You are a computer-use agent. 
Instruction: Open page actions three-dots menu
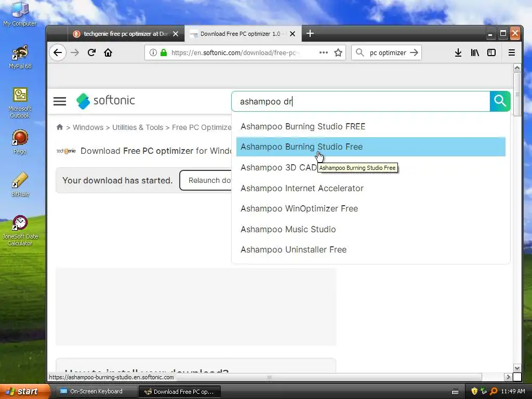[x=324, y=52]
